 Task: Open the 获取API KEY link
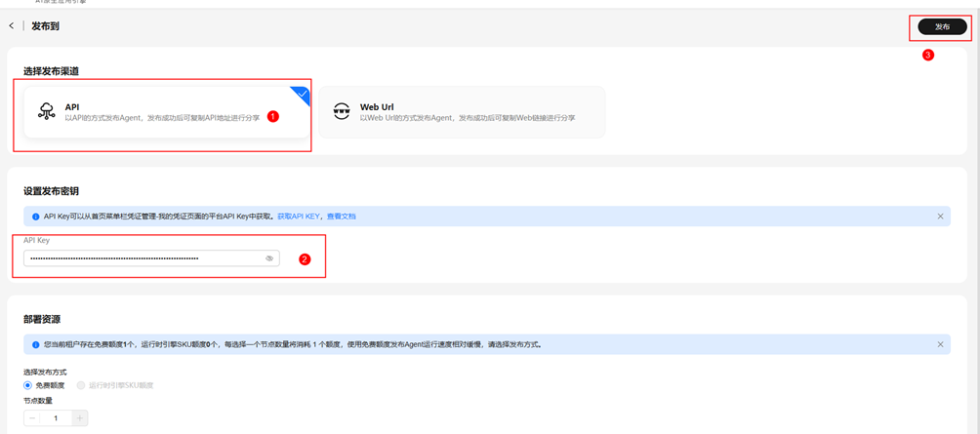coord(299,217)
